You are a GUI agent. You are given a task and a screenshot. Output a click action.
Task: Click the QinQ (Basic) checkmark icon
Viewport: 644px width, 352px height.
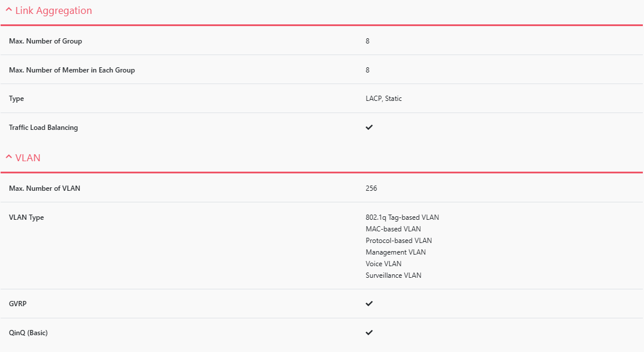369,332
